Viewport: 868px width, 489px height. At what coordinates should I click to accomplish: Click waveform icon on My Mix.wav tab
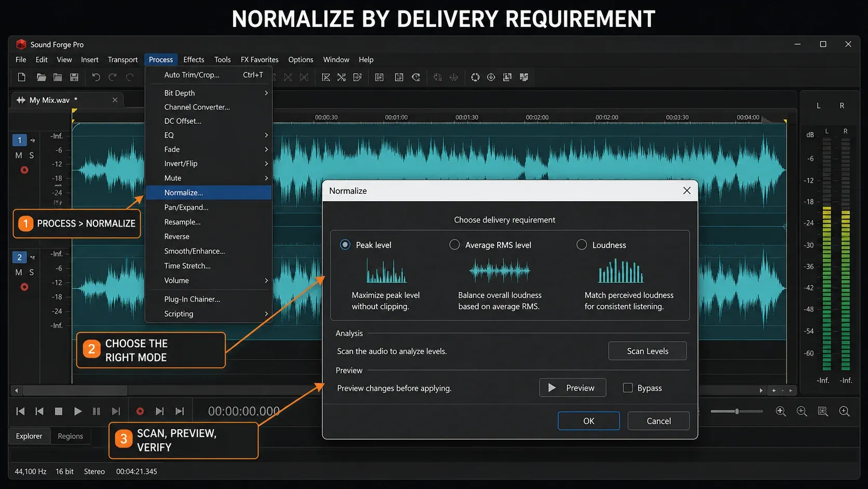[x=21, y=100]
